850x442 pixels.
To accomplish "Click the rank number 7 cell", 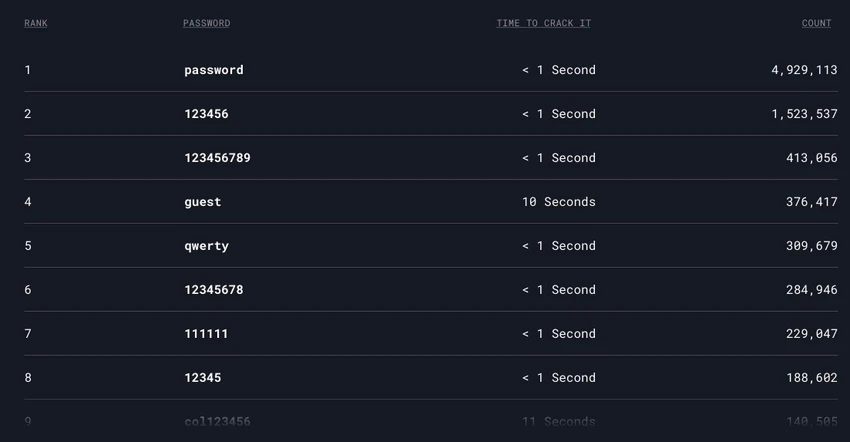I will coord(28,334).
